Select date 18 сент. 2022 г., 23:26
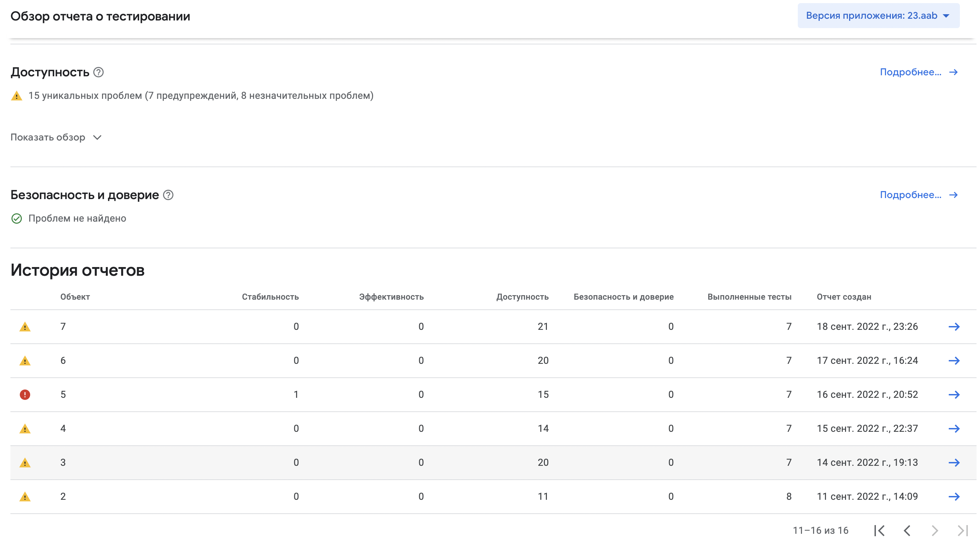This screenshot has height=548, width=980. (x=867, y=327)
